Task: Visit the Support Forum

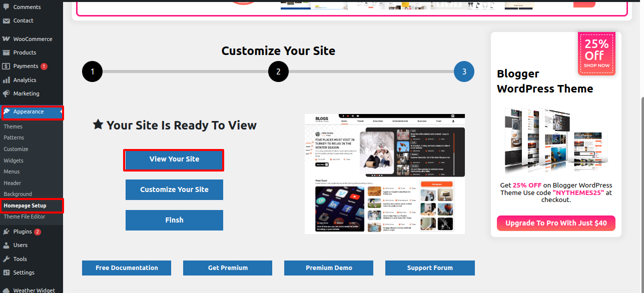Action: (430, 268)
